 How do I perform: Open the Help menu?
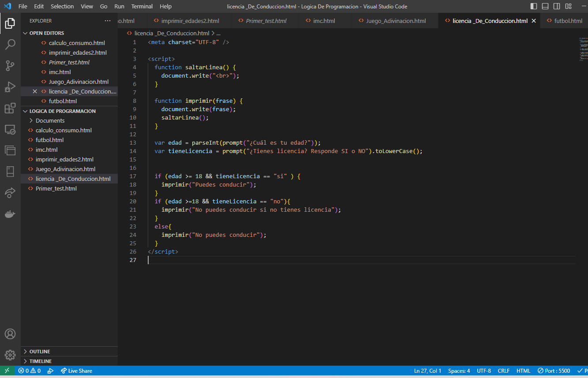pyautogui.click(x=166, y=6)
